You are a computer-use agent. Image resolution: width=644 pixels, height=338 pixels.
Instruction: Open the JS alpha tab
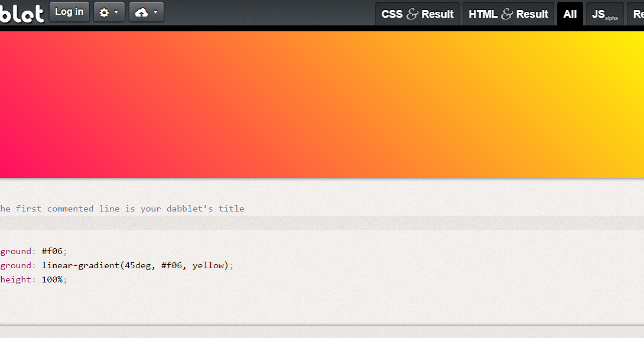pos(604,14)
